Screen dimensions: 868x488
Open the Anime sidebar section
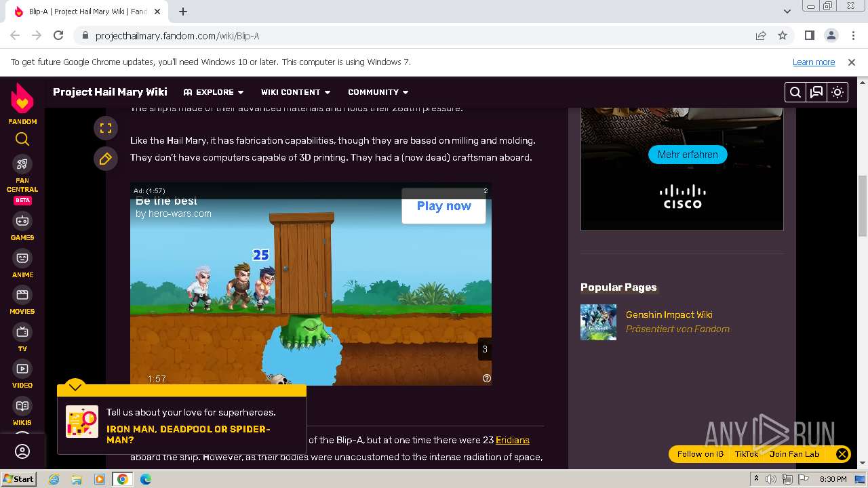point(22,264)
